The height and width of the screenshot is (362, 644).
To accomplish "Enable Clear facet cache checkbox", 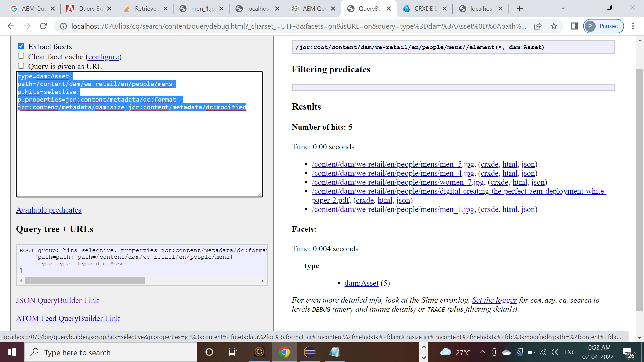I will (x=21, y=56).
